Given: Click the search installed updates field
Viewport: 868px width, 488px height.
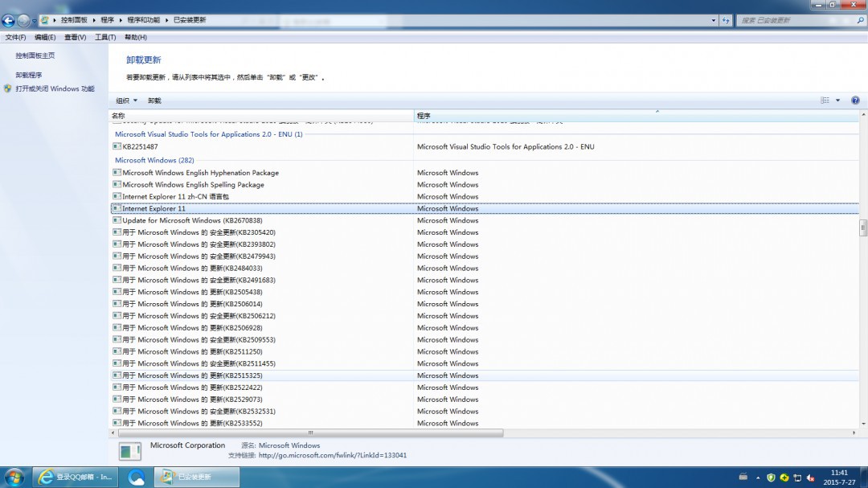Looking at the screenshot, I should point(796,20).
